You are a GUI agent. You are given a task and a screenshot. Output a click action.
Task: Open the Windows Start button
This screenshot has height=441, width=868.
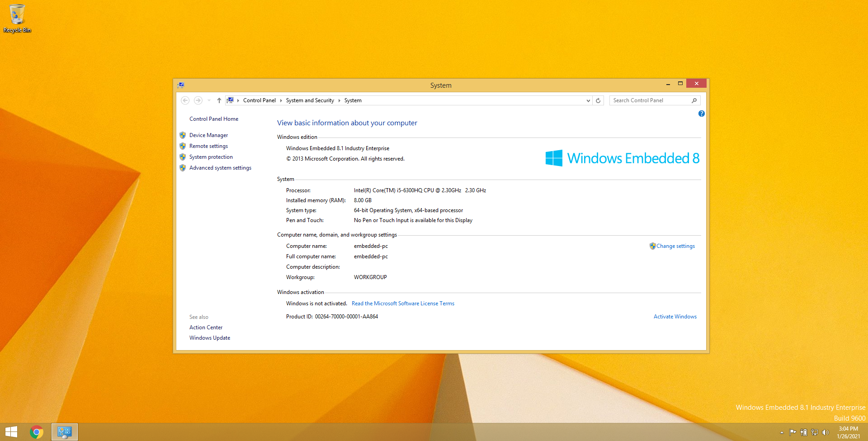tap(11, 432)
